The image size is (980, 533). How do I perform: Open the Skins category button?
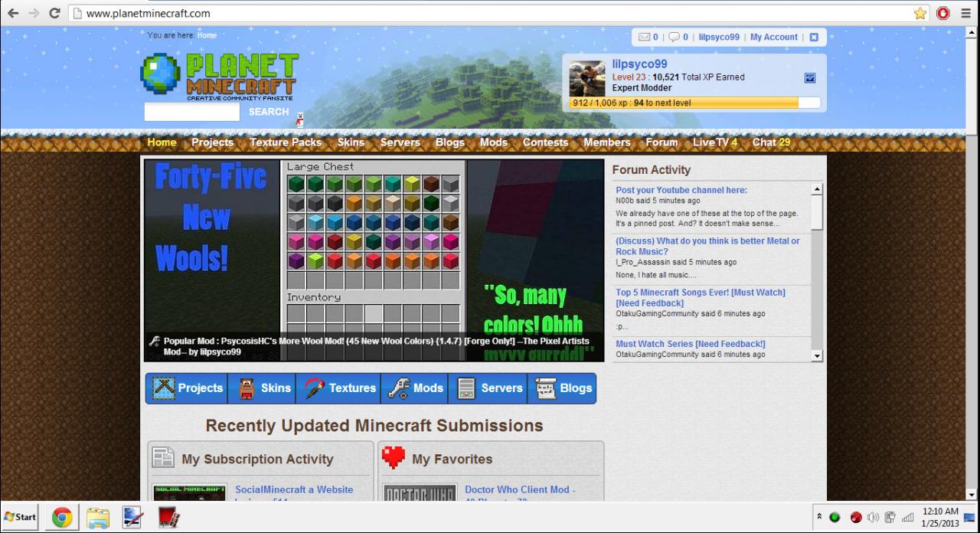pos(262,388)
